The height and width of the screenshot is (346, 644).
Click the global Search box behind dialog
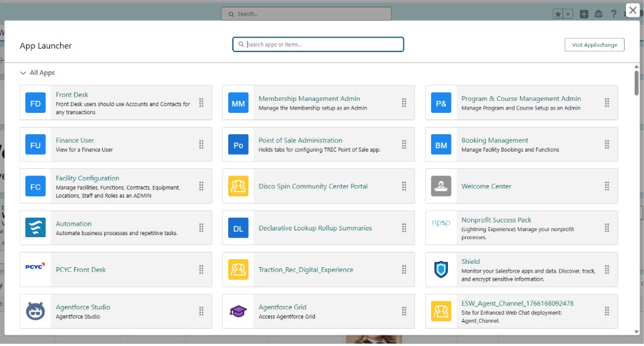306,13
